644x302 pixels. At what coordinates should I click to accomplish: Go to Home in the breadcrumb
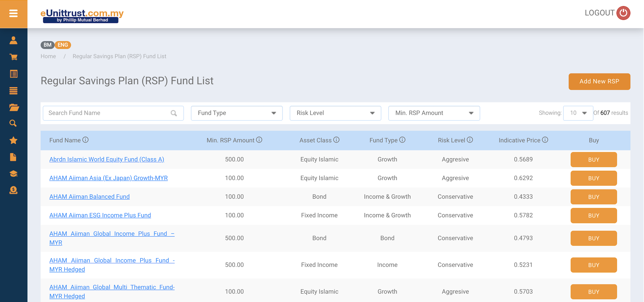click(48, 56)
